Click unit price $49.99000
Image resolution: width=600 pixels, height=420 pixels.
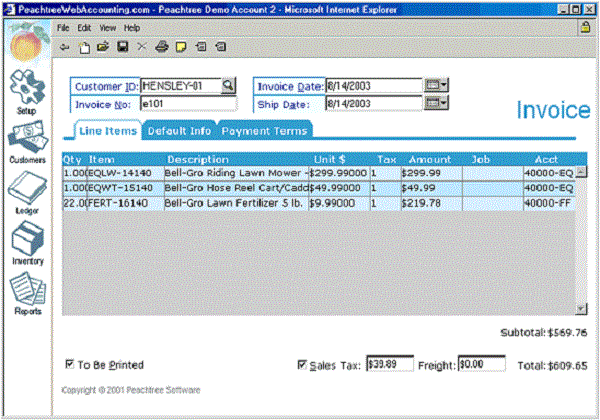click(339, 188)
